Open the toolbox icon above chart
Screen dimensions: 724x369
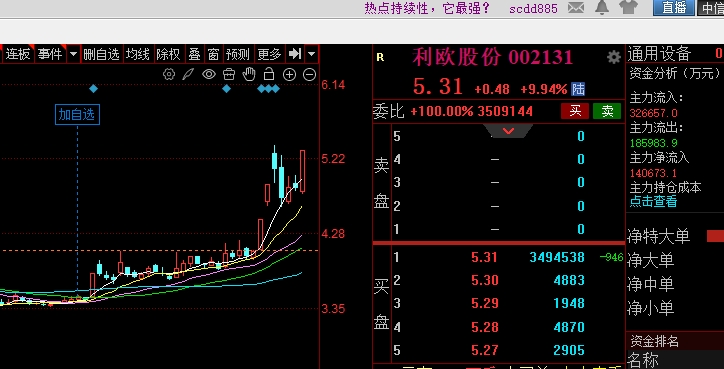[x=229, y=74]
